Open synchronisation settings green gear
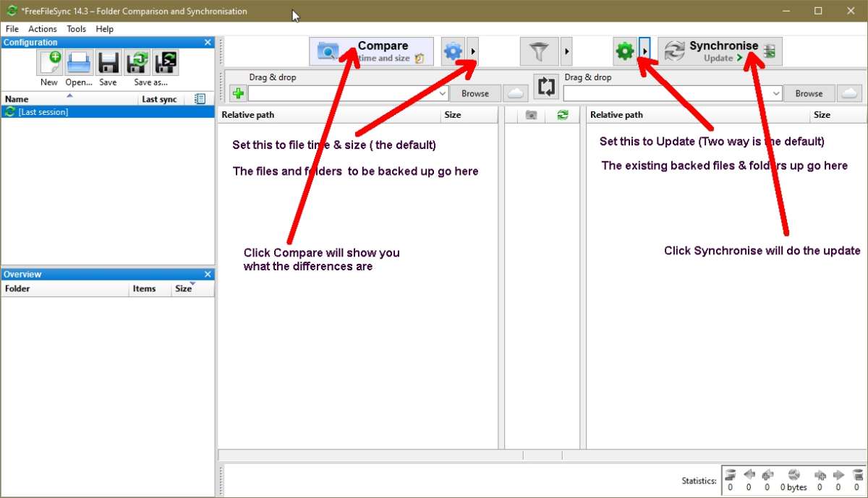This screenshot has width=868, height=498. (x=625, y=51)
